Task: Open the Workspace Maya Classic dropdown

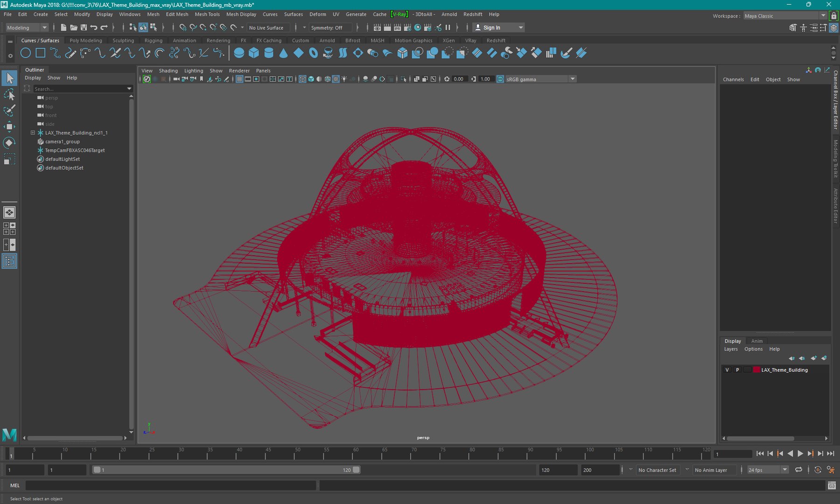Action: pyautogui.click(x=785, y=16)
